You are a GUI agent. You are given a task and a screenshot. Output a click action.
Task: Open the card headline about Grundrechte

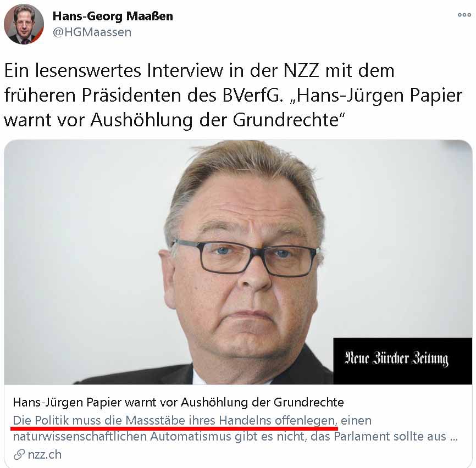click(x=178, y=403)
